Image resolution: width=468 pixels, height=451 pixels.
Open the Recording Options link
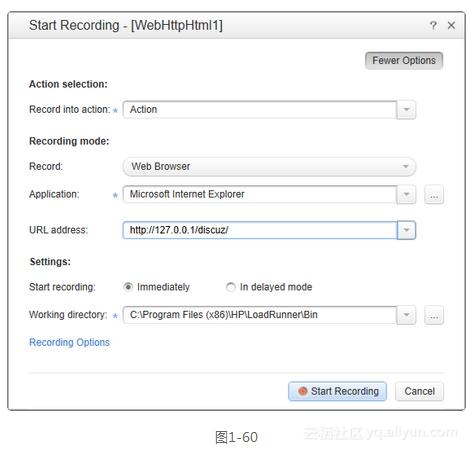pyautogui.click(x=69, y=342)
